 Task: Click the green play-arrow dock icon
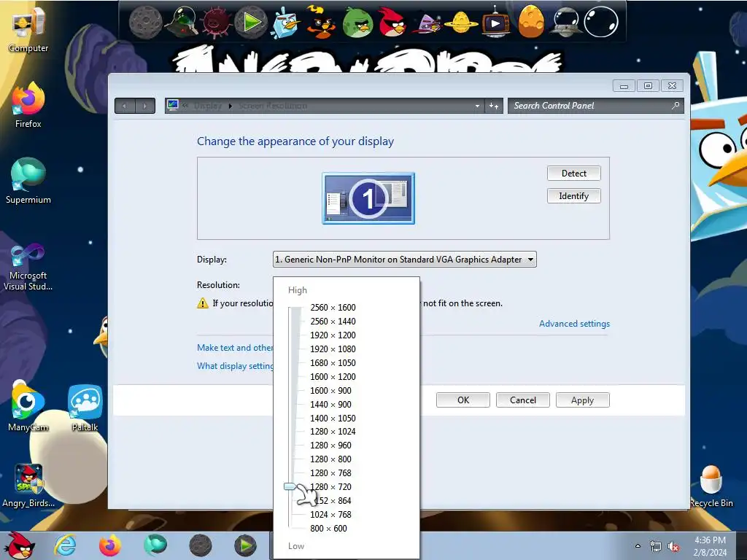pyautogui.click(x=251, y=22)
